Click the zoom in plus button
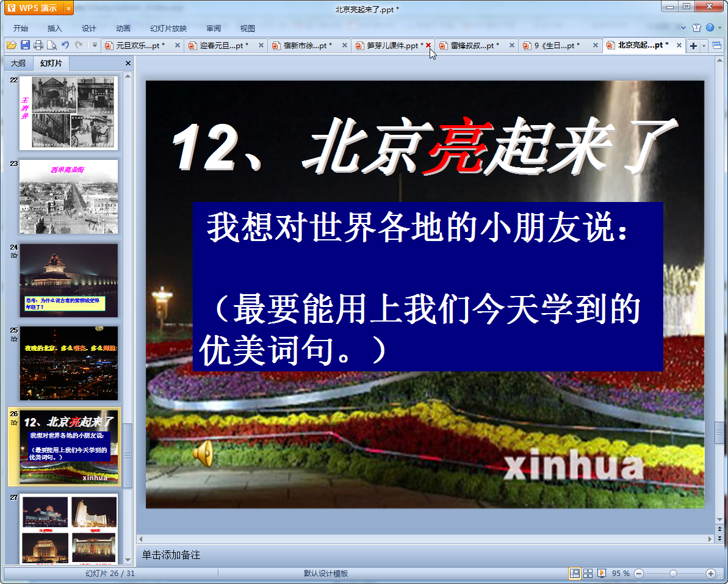 pos(710,573)
